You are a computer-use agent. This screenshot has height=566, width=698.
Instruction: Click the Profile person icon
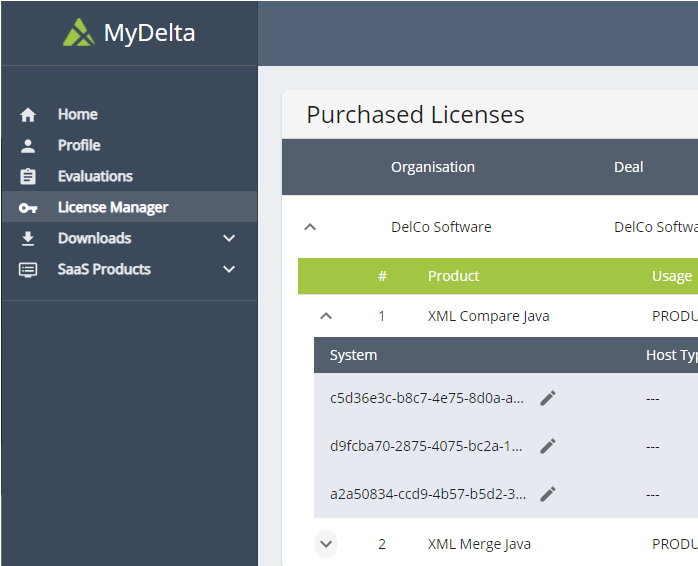(28, 146)
